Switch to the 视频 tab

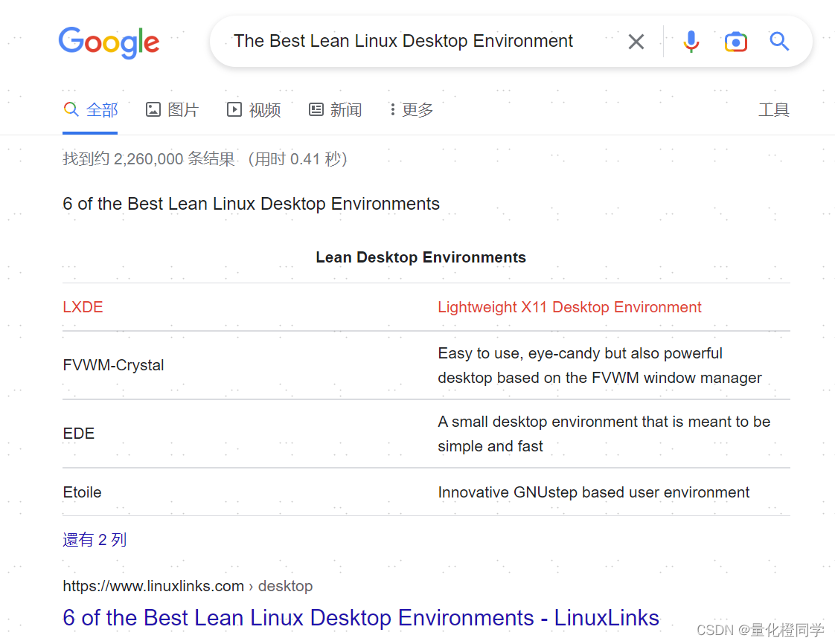[254, 110]
